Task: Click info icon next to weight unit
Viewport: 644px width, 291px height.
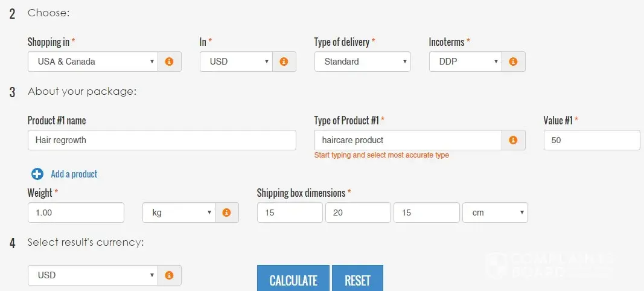Action: (226, 213)
